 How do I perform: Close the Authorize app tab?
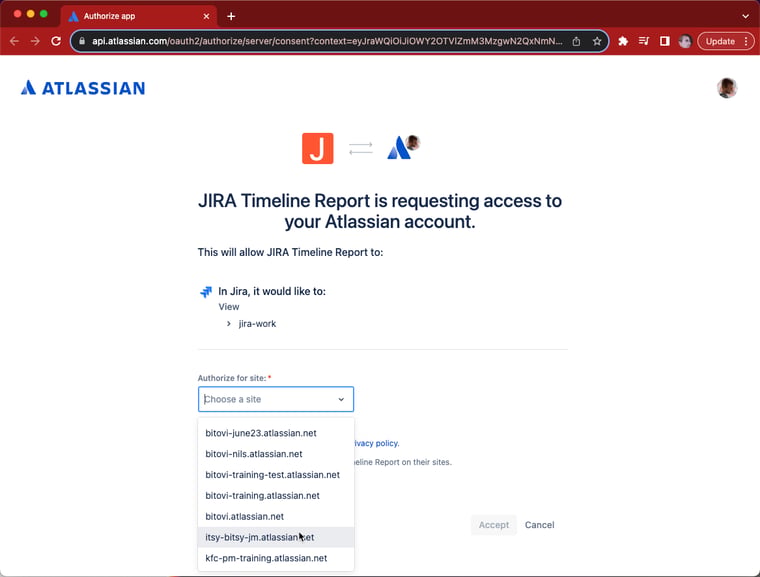(206, 16)
